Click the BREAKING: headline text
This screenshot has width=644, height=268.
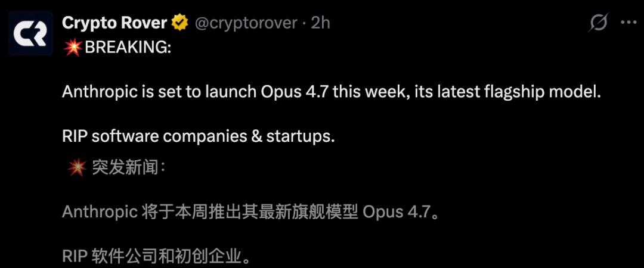128,48
